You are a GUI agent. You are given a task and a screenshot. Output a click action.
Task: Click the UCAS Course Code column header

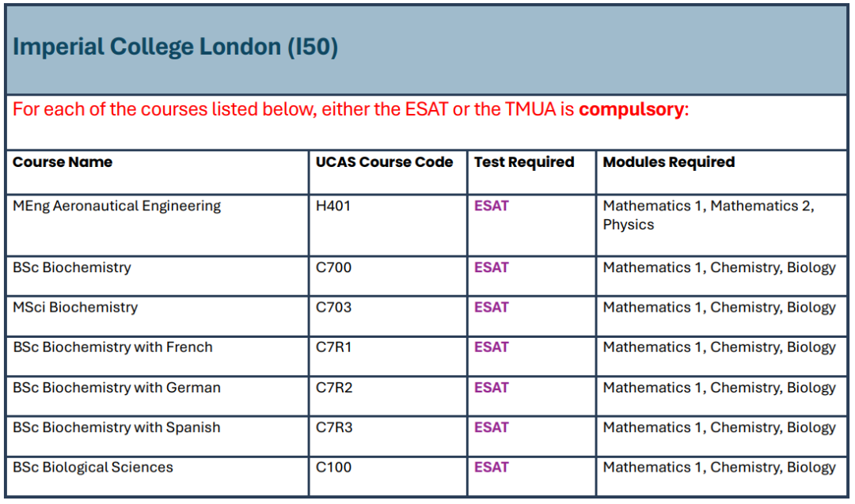point(384,162)
